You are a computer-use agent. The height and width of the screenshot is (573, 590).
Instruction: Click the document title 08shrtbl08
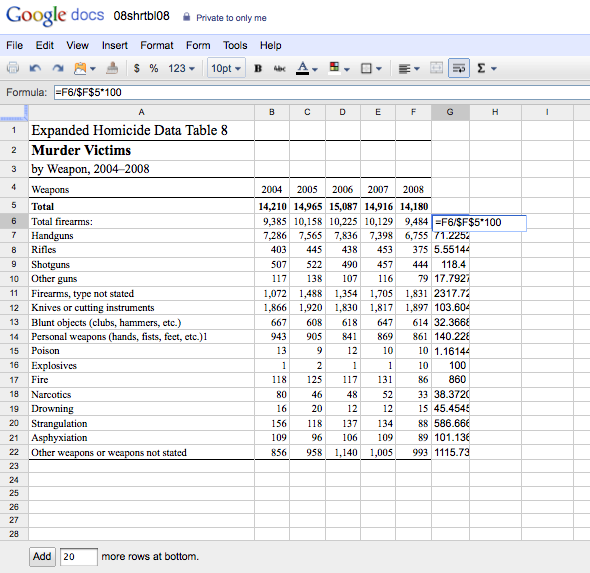[x=141, y=16]
